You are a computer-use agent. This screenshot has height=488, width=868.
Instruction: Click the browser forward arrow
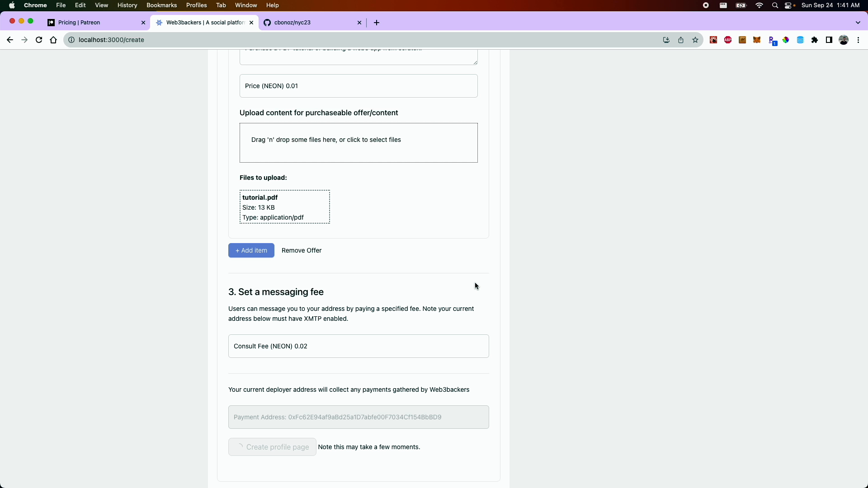click(24, 40)
